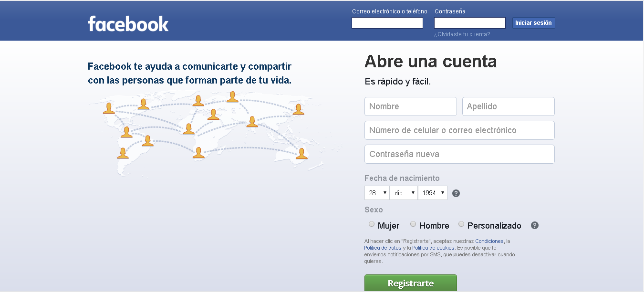The image size is (644, 294).
Task: Expand the birth month dropdown showing dic
Action: (x=404, y=193)
